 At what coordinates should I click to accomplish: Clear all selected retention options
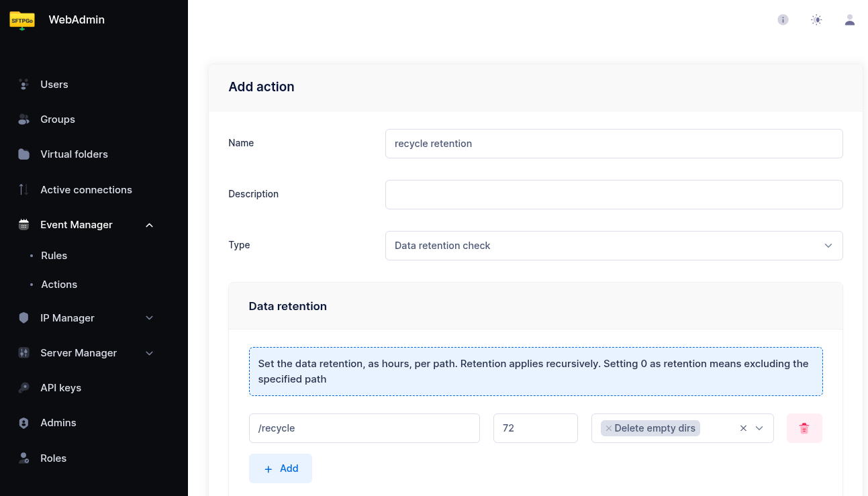[x=743, y=428]
